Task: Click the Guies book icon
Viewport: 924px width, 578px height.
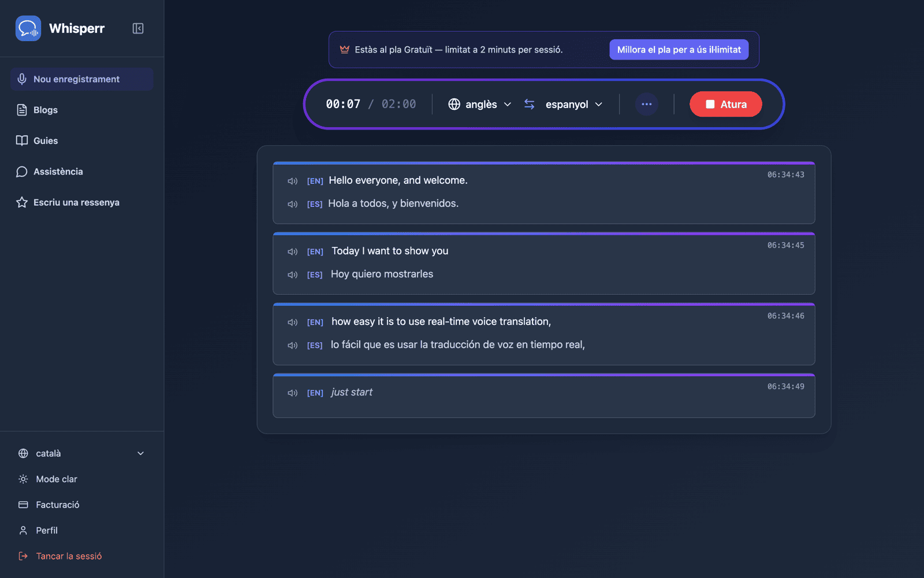Action: pyautogui.click(x=22, y=140)
